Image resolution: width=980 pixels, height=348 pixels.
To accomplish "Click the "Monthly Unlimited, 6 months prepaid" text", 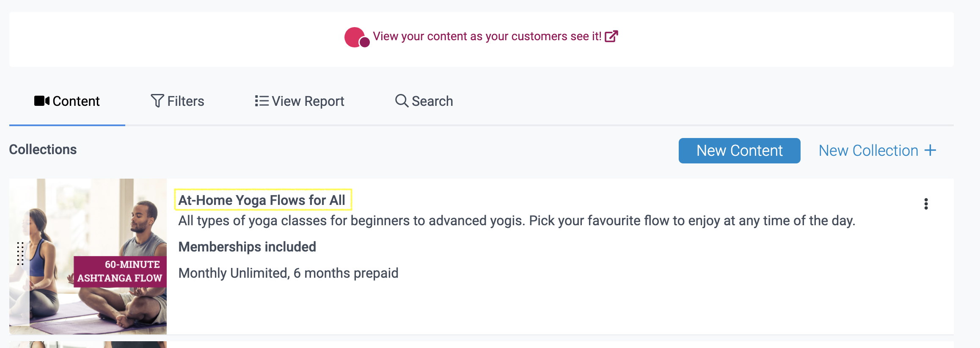I will 288,273.
